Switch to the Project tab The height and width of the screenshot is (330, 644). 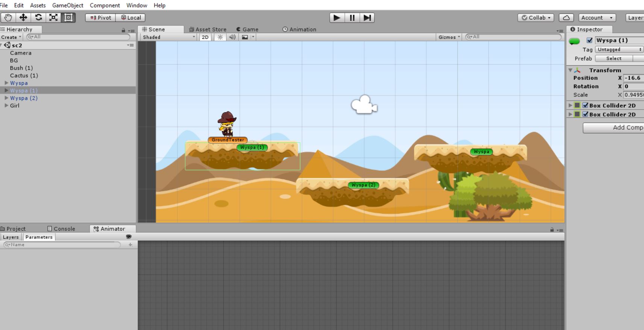pyautogui.click(x=13, y=229)
